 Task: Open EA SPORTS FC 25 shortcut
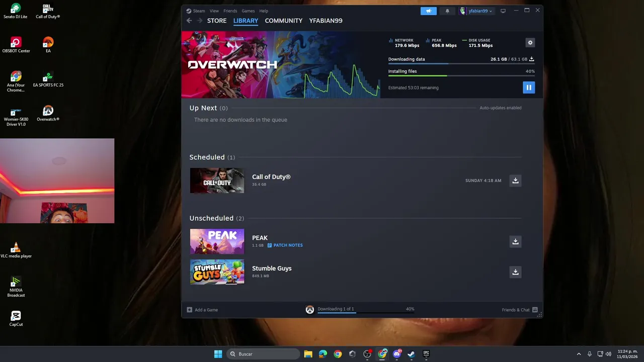coord(48,79)
